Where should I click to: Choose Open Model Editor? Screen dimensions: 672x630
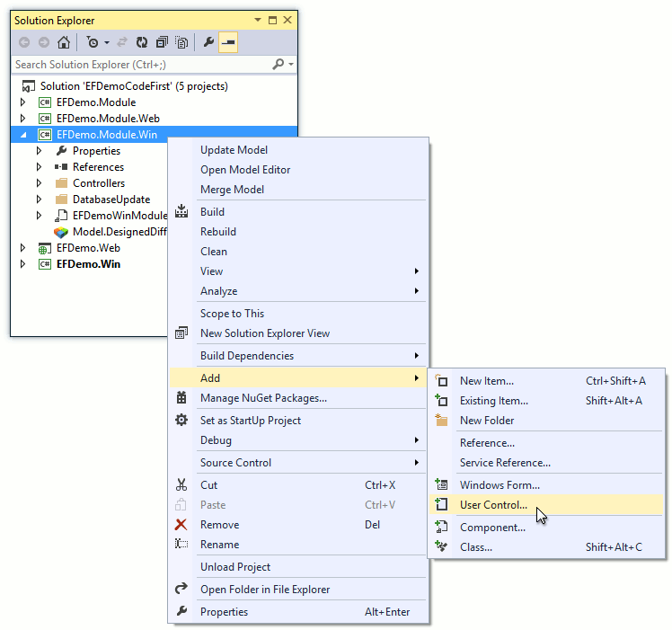(245, 170)
